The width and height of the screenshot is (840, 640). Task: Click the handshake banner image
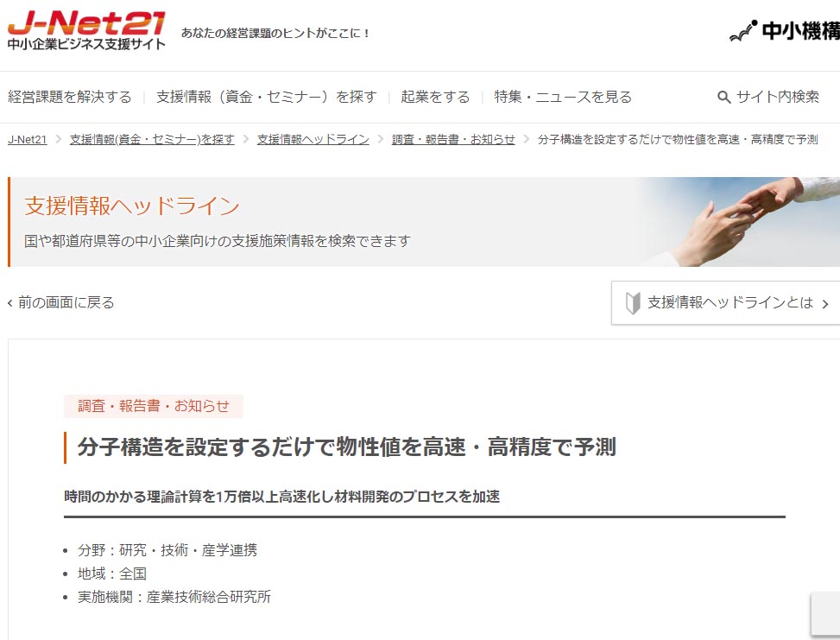pyautogui.click(x=737, y=222)
